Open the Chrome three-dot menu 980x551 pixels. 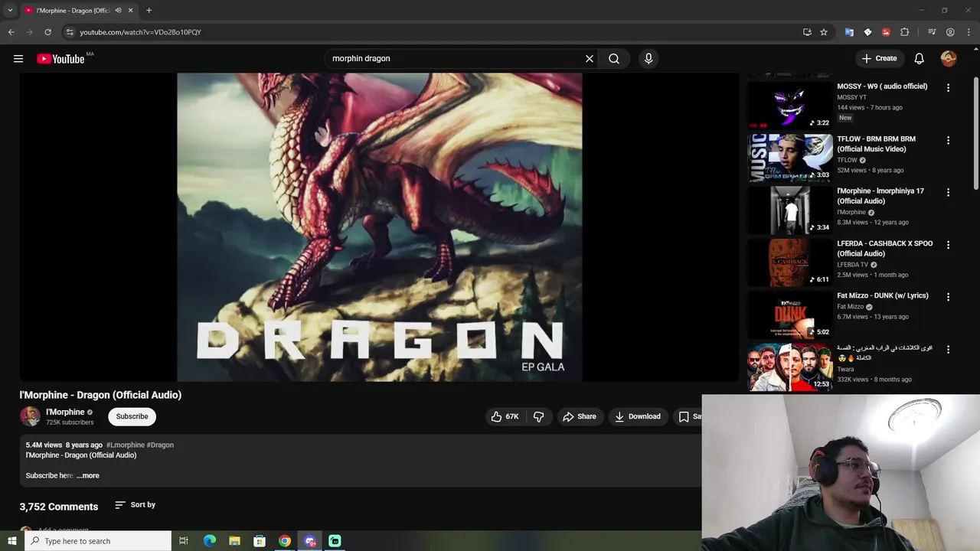click(x=969, y=32)
